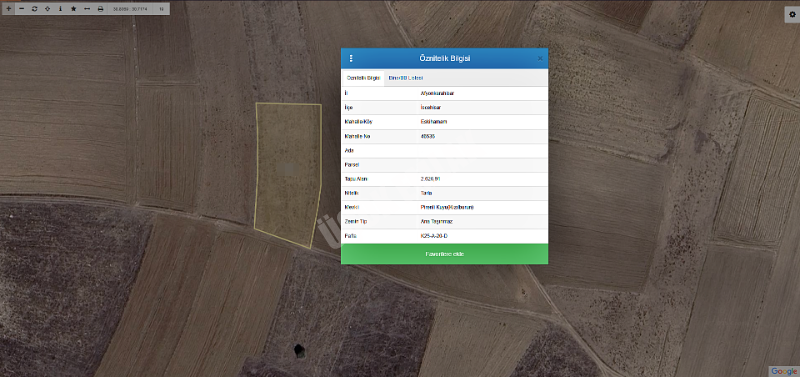Image resolution: width=800 pixels, height=377 pixels.
Task: Click the Mahalle No value 40535
Action: pos(428,137)
